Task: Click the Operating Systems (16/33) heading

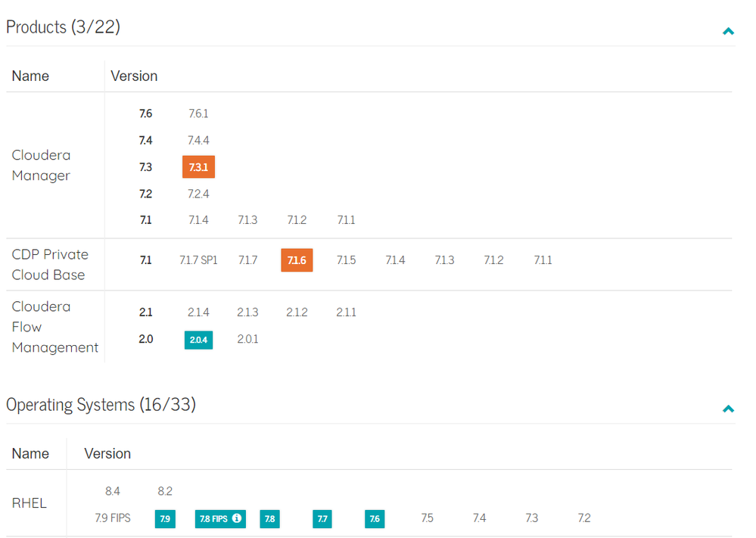Action: [x=101, y=405]
